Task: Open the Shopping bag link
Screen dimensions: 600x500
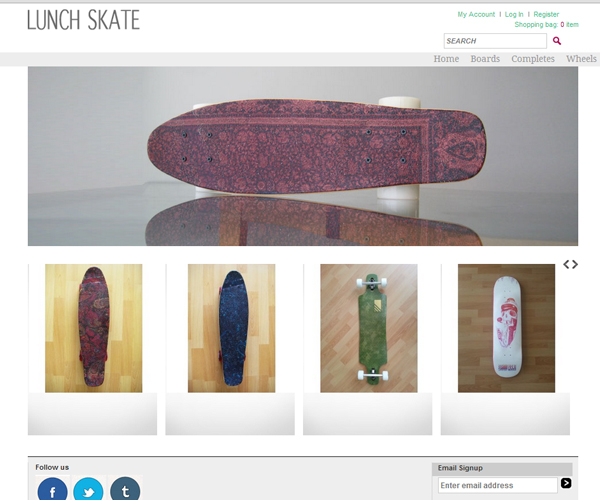Action: 546,24
